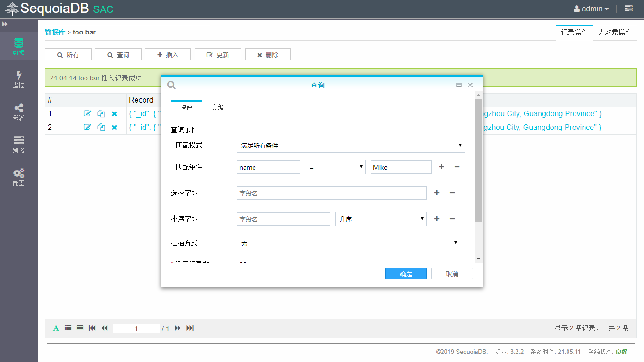644x362 pixels.
Task: Go to last page in pagination
Action: [190, 328]
